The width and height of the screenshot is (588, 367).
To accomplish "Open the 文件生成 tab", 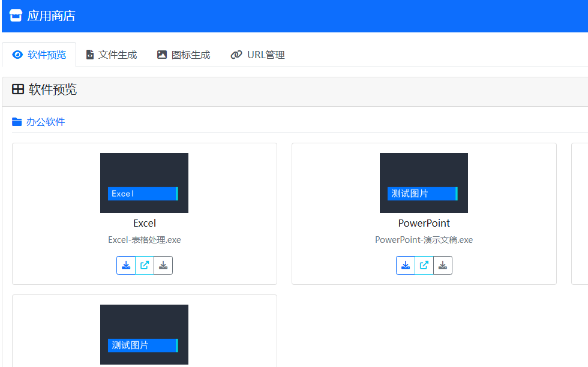I will (112, 55).
